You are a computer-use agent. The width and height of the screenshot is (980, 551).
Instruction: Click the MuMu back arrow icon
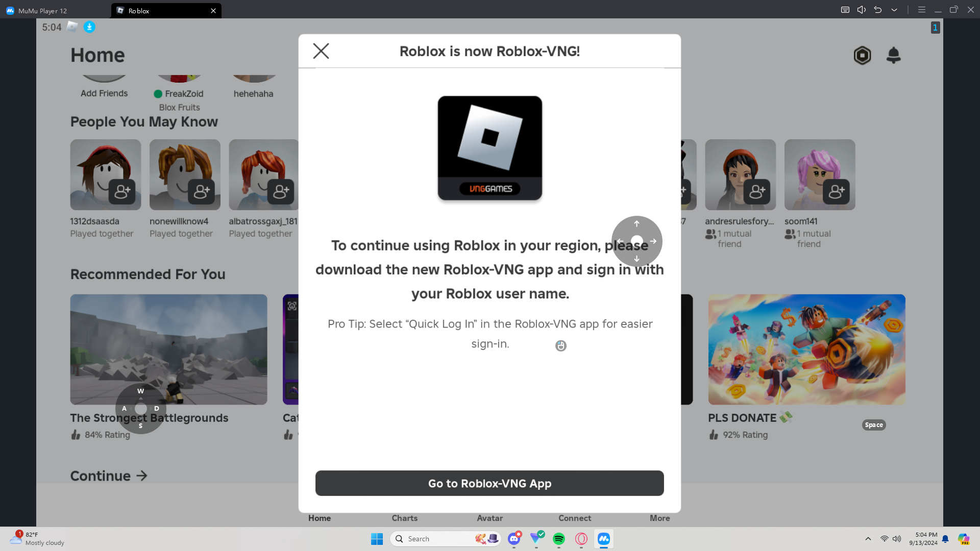(x=878, y=10)
